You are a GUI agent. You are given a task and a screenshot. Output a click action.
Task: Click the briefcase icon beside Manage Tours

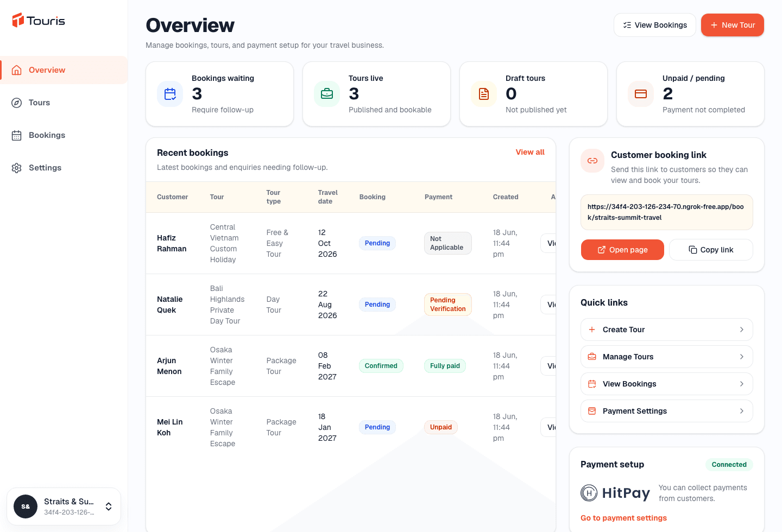pyautogui.click(x=592, y=357)
